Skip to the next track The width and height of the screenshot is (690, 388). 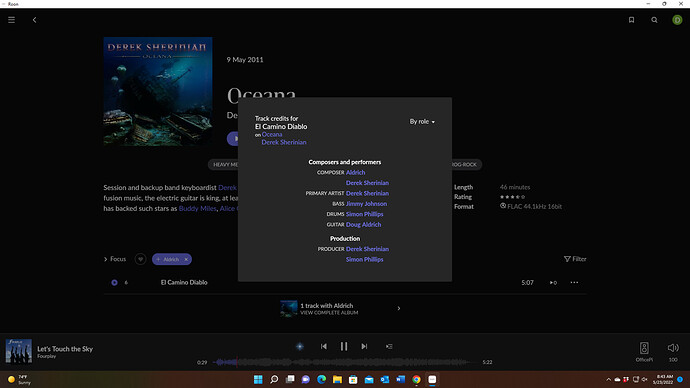coord(364,347)
